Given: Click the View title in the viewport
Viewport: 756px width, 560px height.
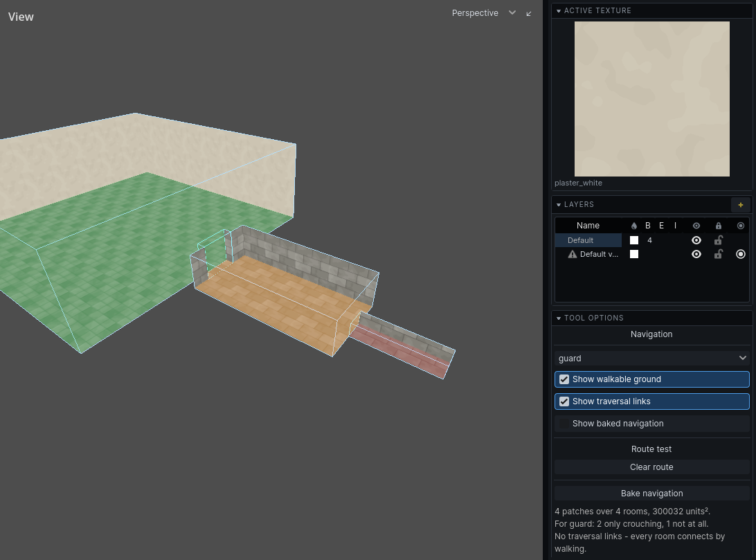Looking at the screenshot, I should point(21,17).
